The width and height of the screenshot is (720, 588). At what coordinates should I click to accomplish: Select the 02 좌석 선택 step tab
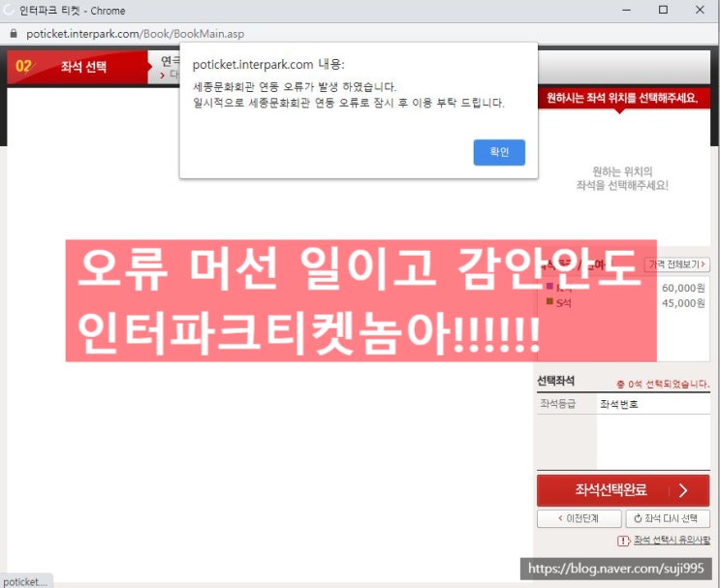pos(78,67)
